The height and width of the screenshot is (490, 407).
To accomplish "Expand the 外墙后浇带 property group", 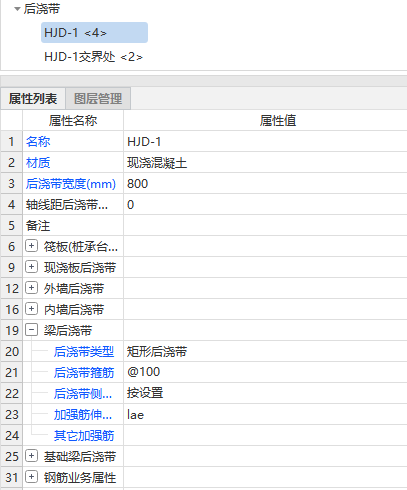I will coord(31,288).
